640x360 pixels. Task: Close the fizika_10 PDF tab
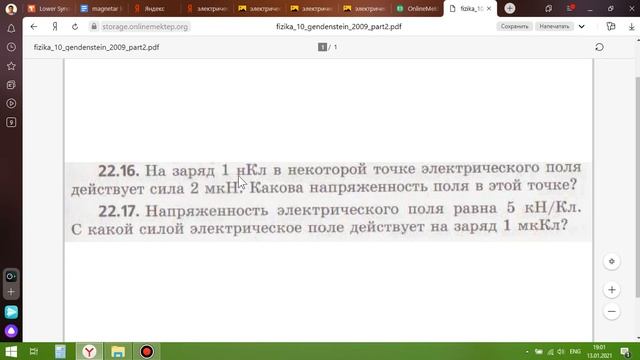489,9
